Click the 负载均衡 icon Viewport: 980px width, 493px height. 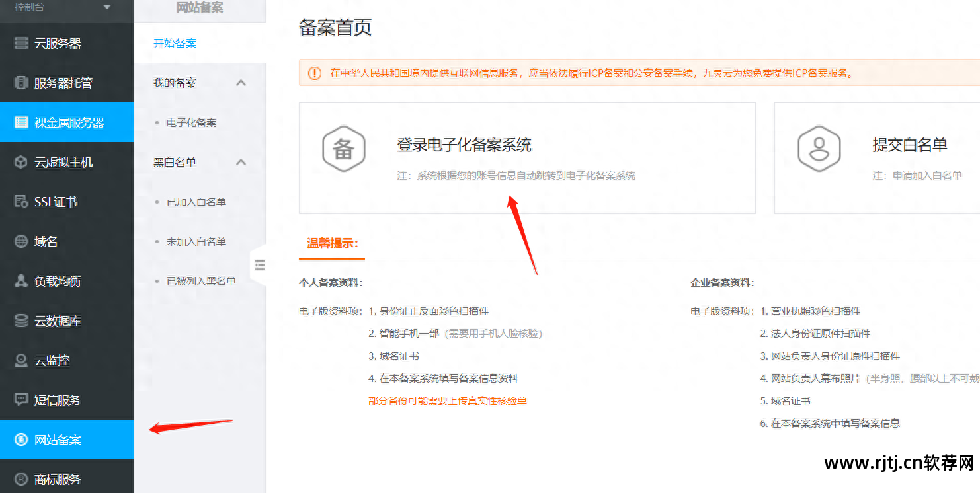point(21,282)
